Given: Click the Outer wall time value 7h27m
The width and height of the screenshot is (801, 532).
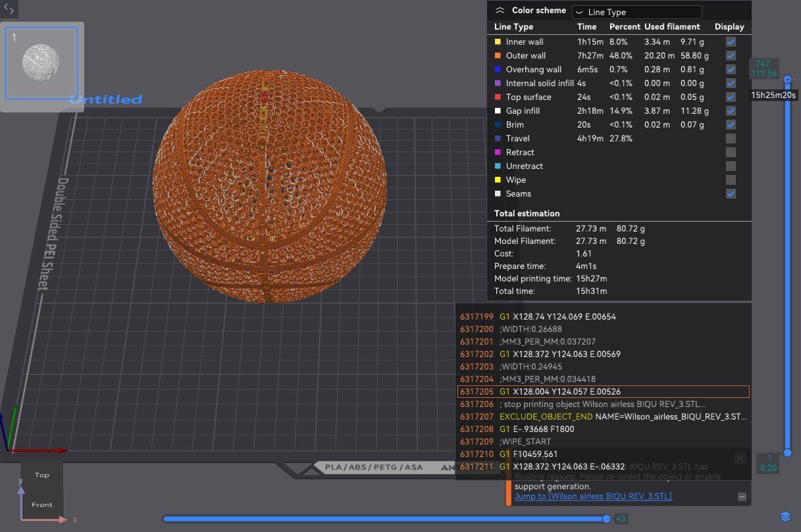Looking at the screenshot, I should [590, 55].
